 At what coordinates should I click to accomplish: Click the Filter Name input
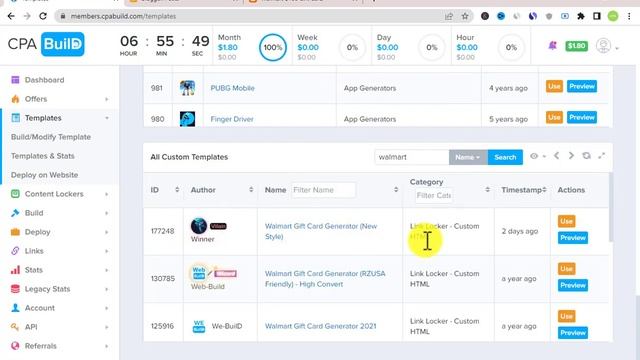coord(323,190)
